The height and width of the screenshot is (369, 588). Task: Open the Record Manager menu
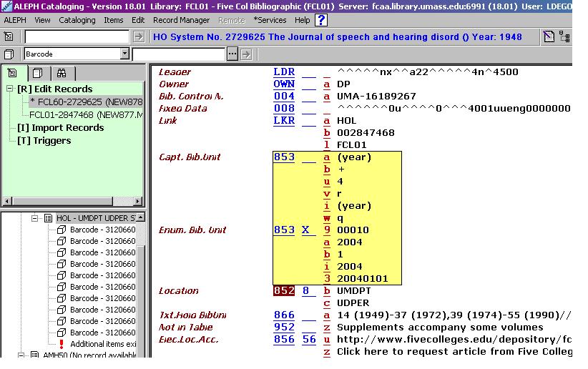pyautogui.click(x=181, y=20)
